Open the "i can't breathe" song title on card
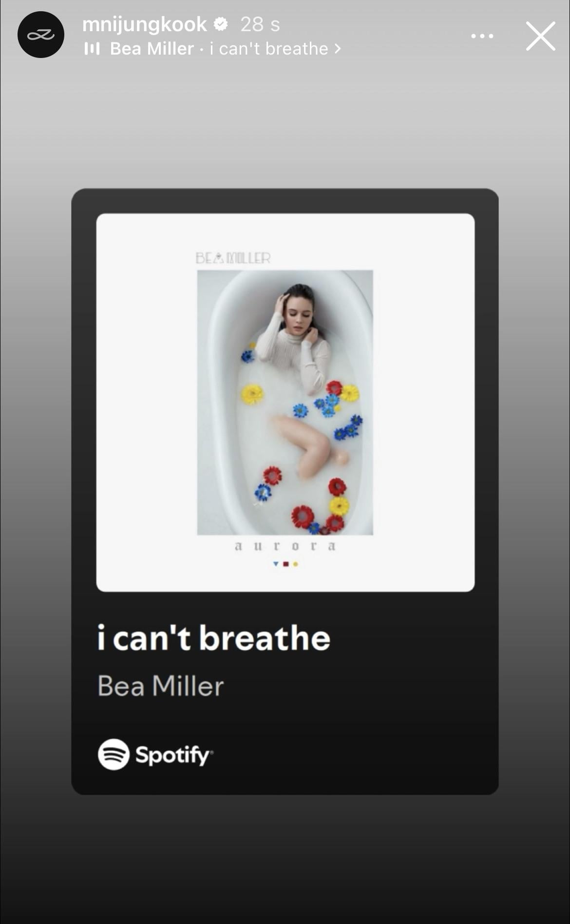Screen dimensions: 570x924 tap(214, 638)
